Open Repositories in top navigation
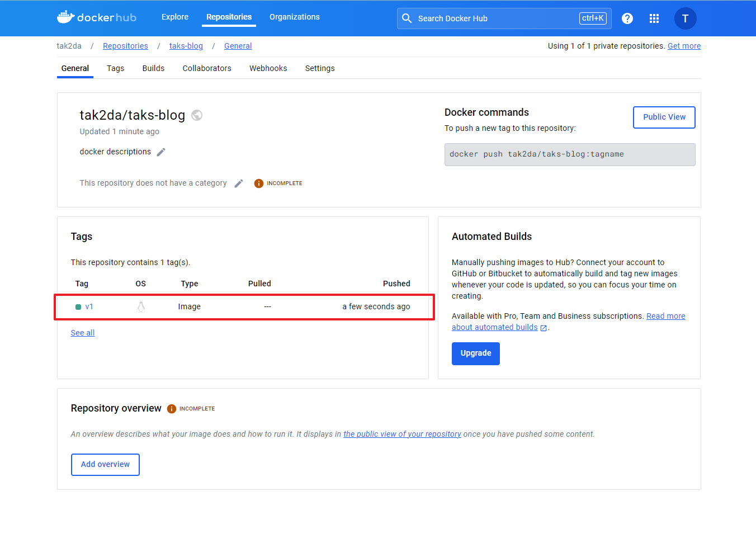The height and width of the screenshot is (538, 756). tap(229, 17)
